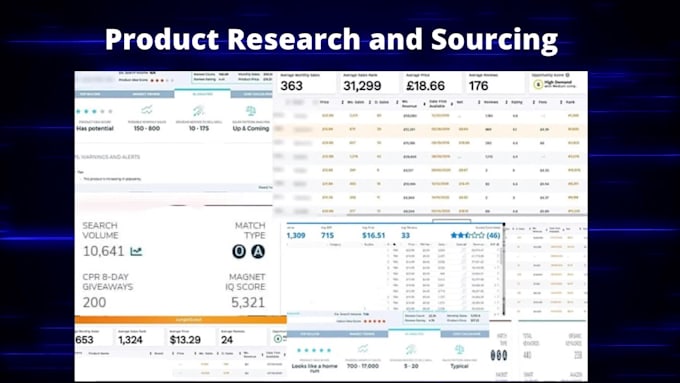Click the '5,321' Magnet IQ Score
Image resolution: width=680 pixels, height=383 pixels.
(248, 302)
